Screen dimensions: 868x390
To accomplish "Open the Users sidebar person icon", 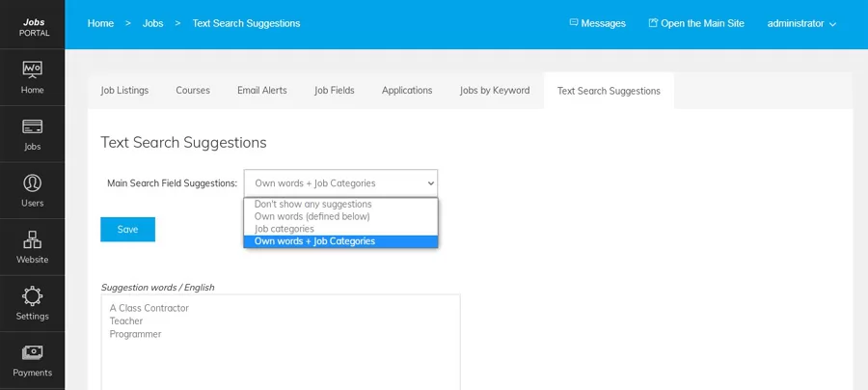I will click(32, 182).
